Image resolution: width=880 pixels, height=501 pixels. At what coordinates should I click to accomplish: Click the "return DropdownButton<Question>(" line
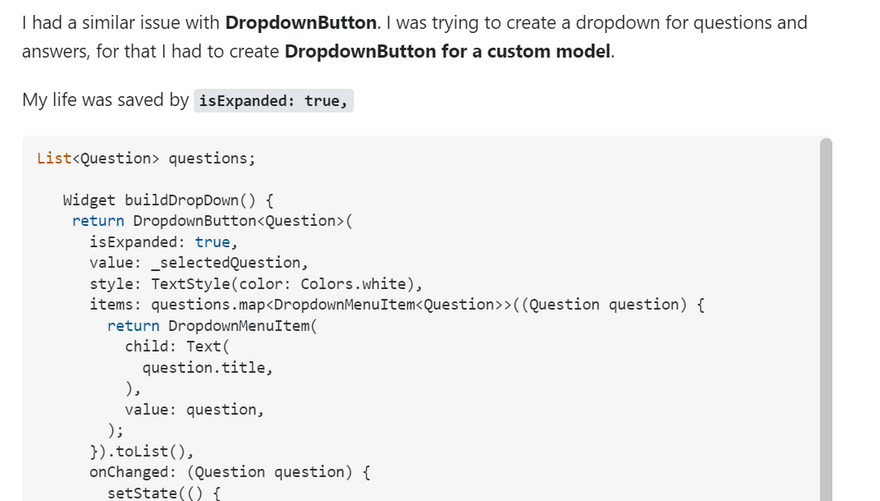[213, 221]
